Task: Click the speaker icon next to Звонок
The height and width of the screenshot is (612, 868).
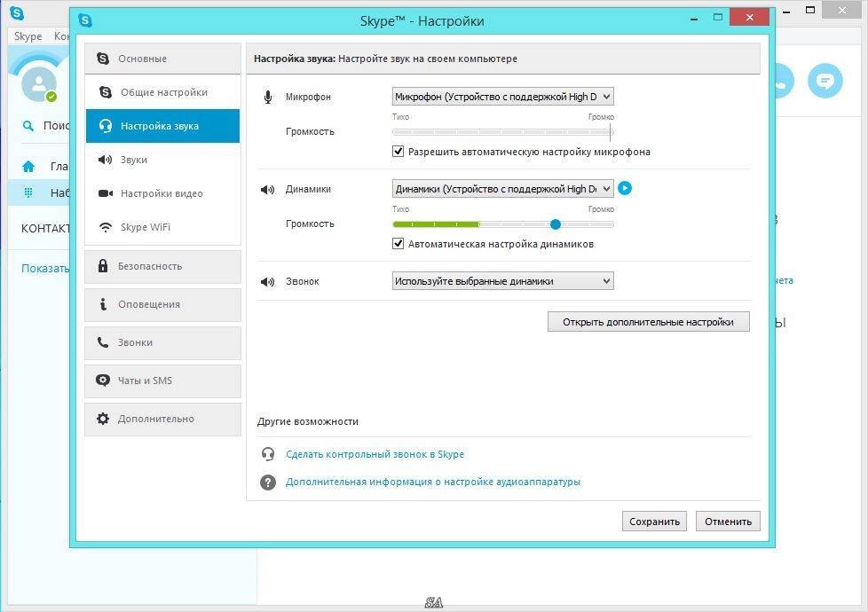Action: [268, 282]
